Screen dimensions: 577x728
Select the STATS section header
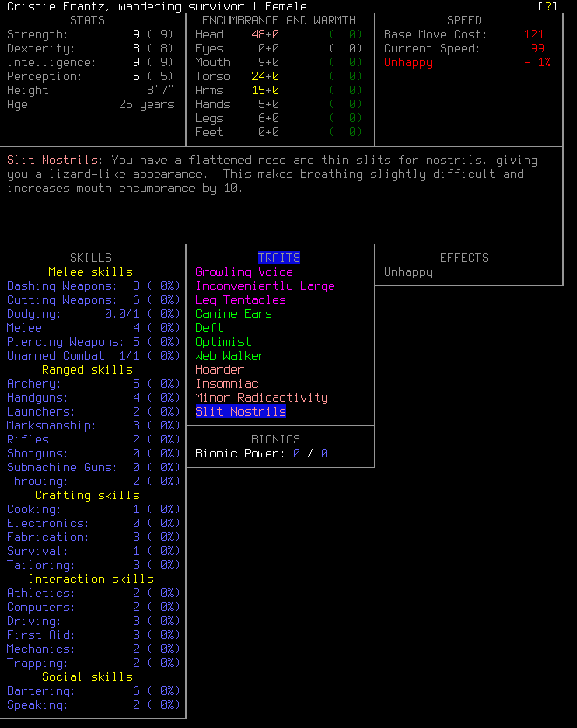coord(86,20)
